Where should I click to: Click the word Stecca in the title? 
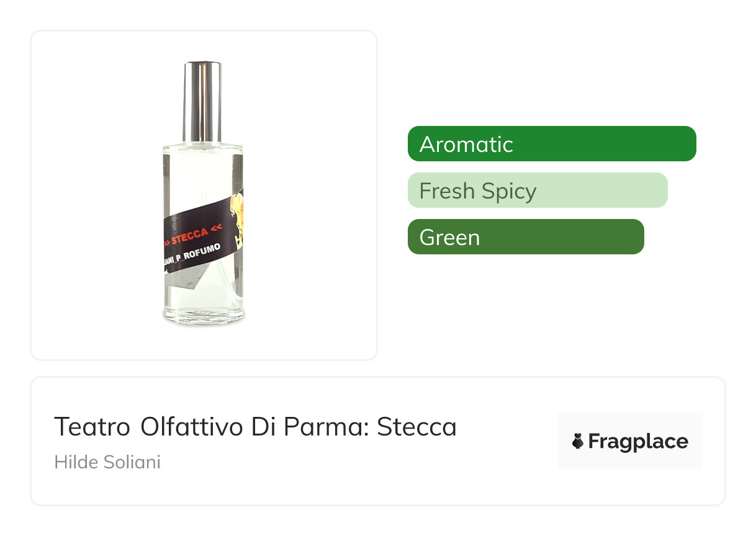pyautogui.click(x=416, y=427)
